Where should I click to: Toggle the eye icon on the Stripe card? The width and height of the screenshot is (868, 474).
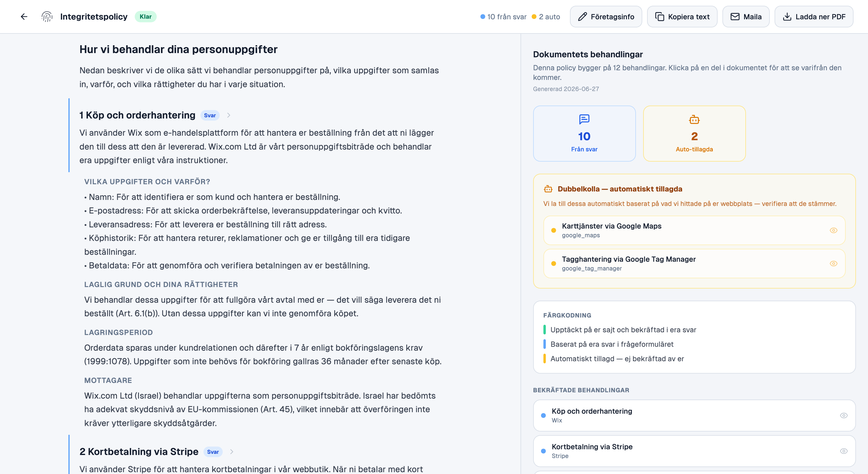[844, 451]
